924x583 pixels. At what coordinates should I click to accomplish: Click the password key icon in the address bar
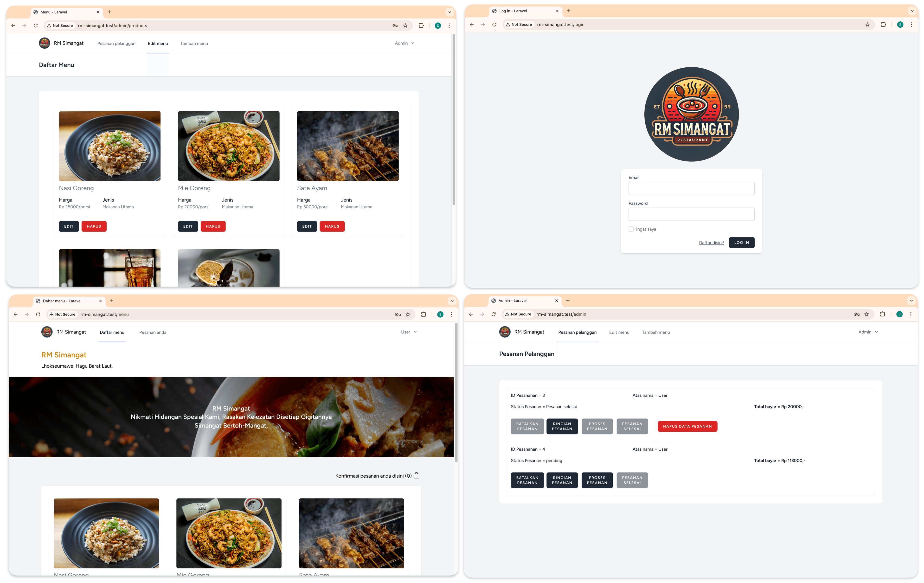[395, 25]
